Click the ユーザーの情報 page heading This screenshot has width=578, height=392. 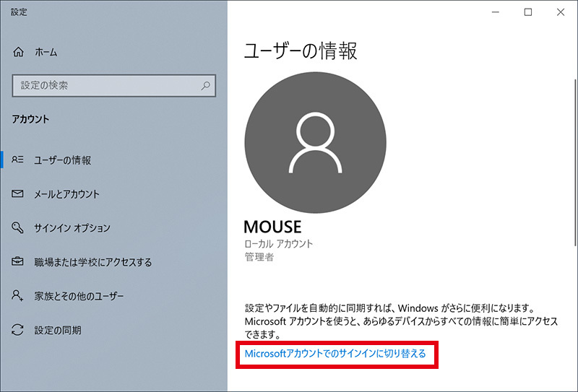(x=301, y=51)
